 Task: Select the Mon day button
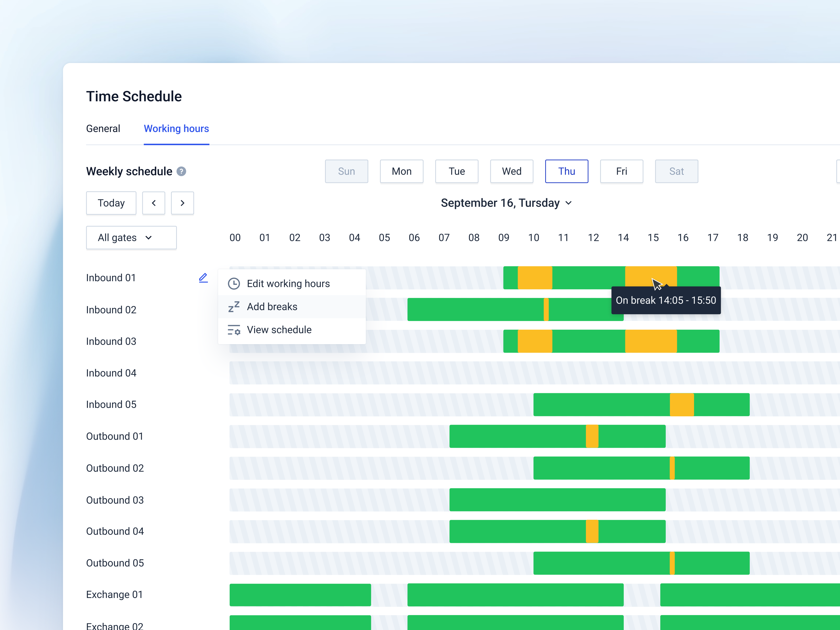(x=401, y=172)
